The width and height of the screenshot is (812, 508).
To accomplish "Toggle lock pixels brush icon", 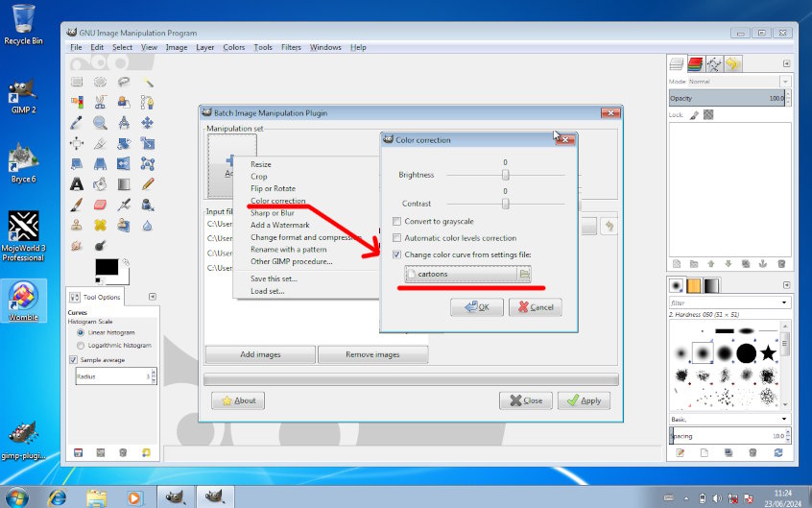I will [695, 115].
